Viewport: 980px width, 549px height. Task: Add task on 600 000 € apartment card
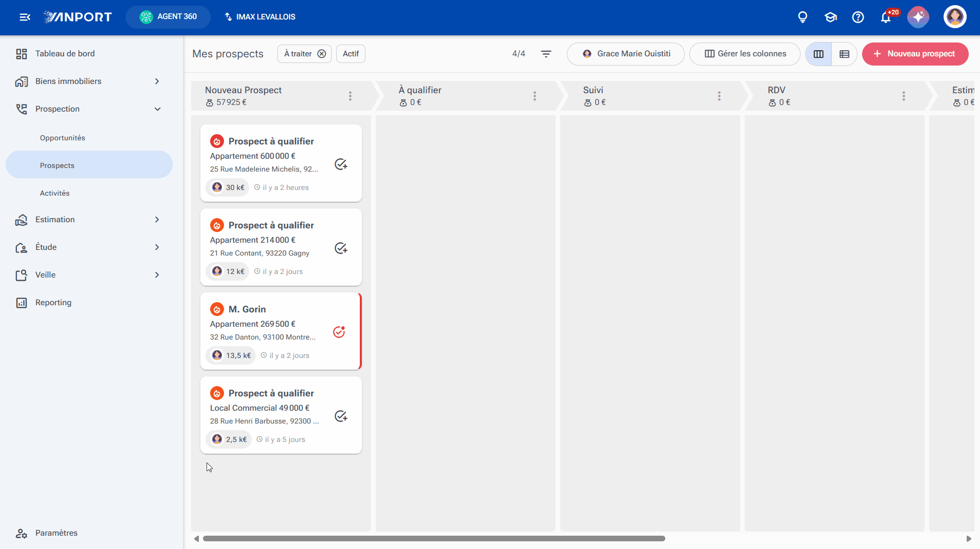pos(341,164)
